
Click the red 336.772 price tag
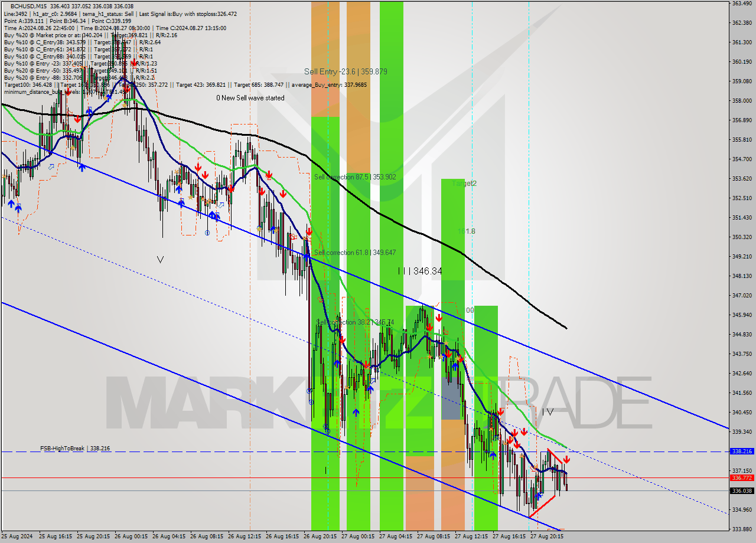point(742,477)
